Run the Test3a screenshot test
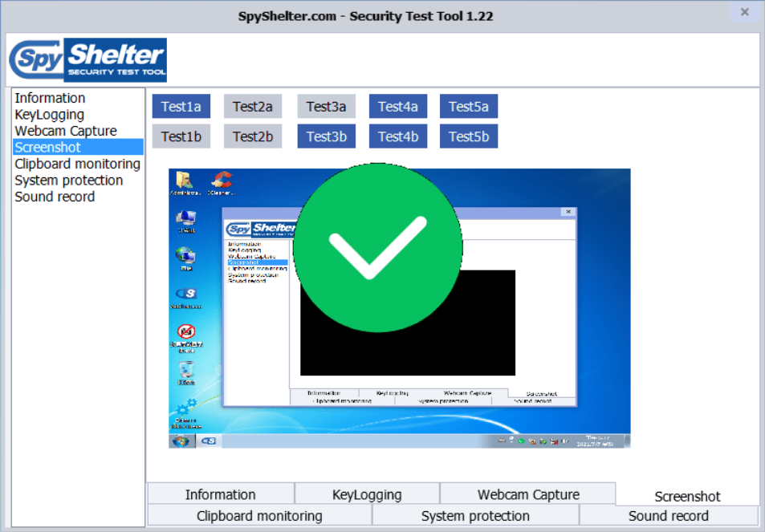This screenshot has height=532, width=765. point(327,106)
